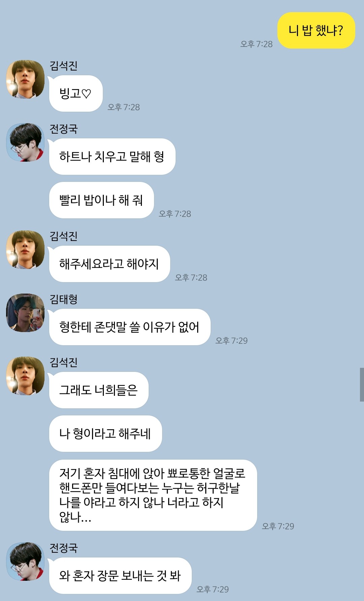Image resolution: width=364 pixels, height=601 pixels.
Task: Tap the 하트나 치우고 말해 형 bubble
Action: coord(112,157)
